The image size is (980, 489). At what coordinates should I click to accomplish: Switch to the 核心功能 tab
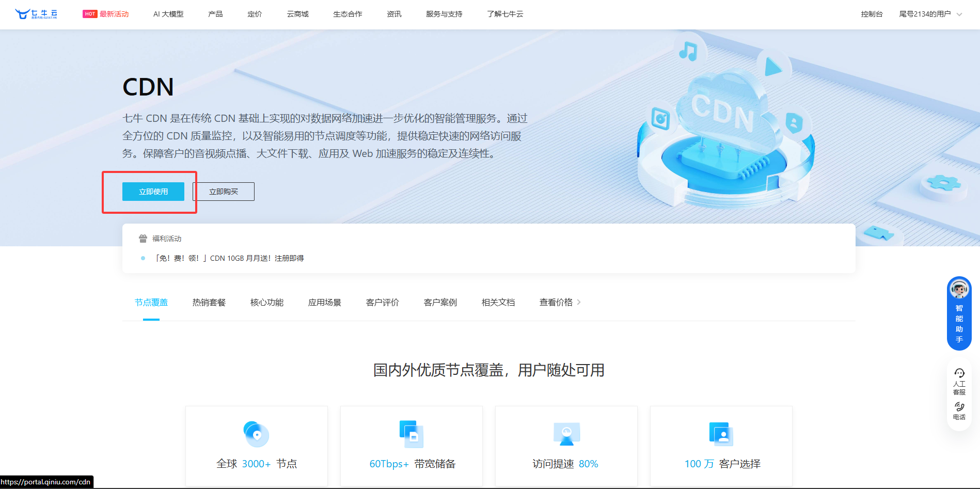click(267, 302)
